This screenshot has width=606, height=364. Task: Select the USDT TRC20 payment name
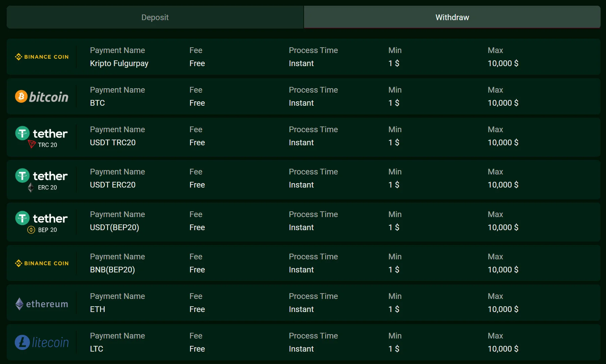pos(113,143)
